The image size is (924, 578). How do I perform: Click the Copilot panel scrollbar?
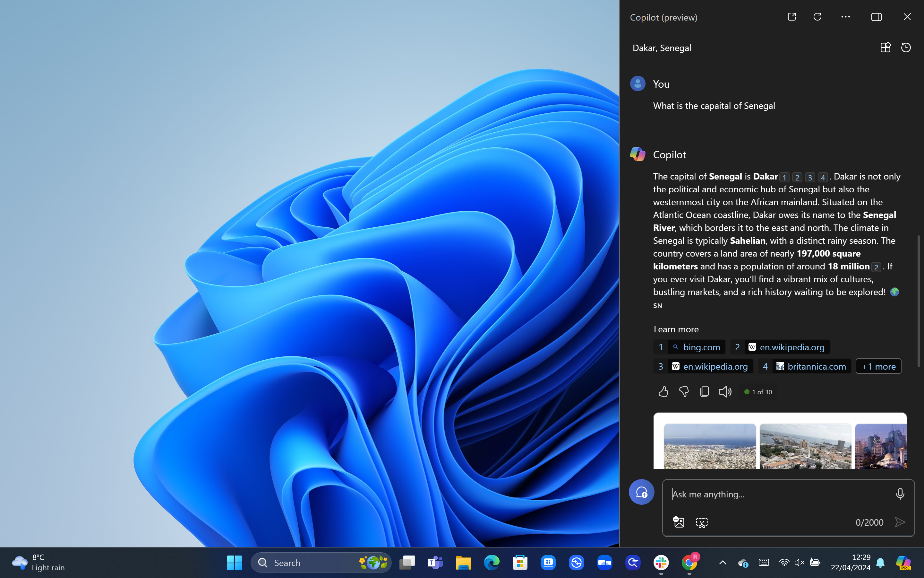pos(919,301)
